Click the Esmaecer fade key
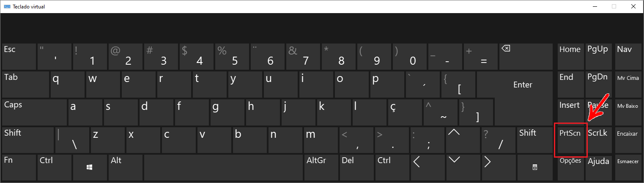Viewport: 644px width, 183px height. point(627,167)
